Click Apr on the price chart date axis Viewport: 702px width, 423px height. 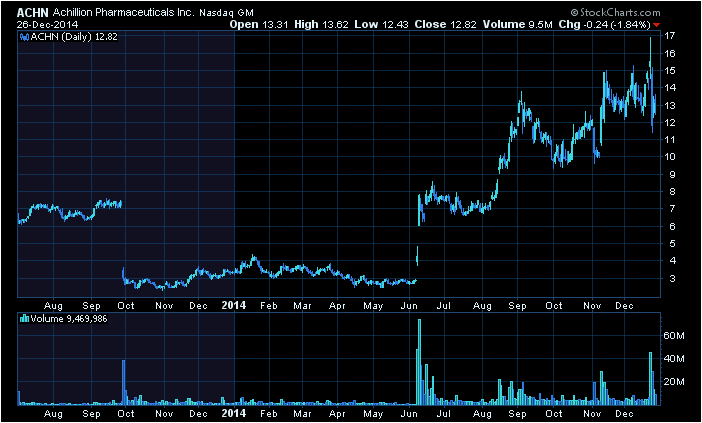pos(337,306)
